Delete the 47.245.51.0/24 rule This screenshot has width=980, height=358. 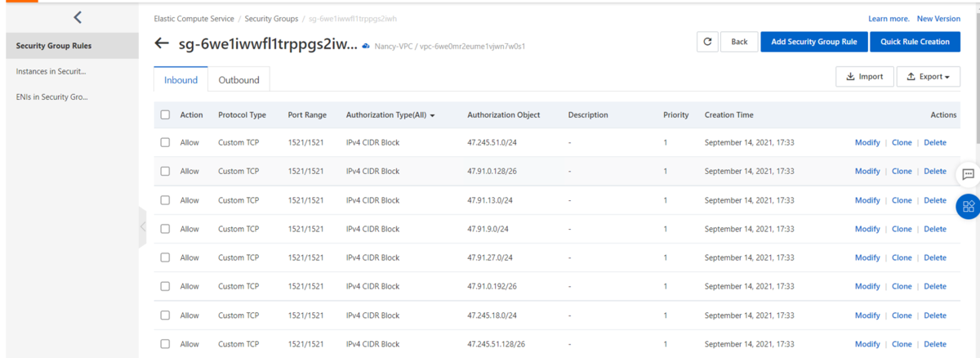pos(935,142)
